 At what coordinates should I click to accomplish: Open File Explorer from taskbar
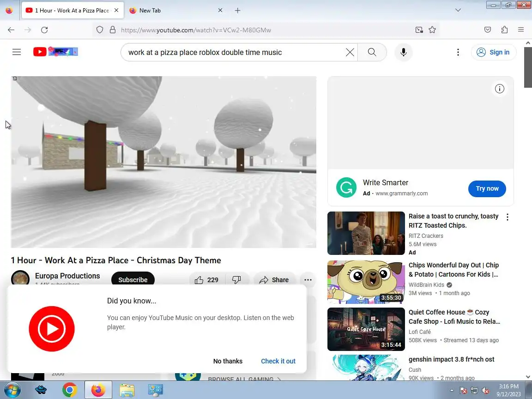127,390
